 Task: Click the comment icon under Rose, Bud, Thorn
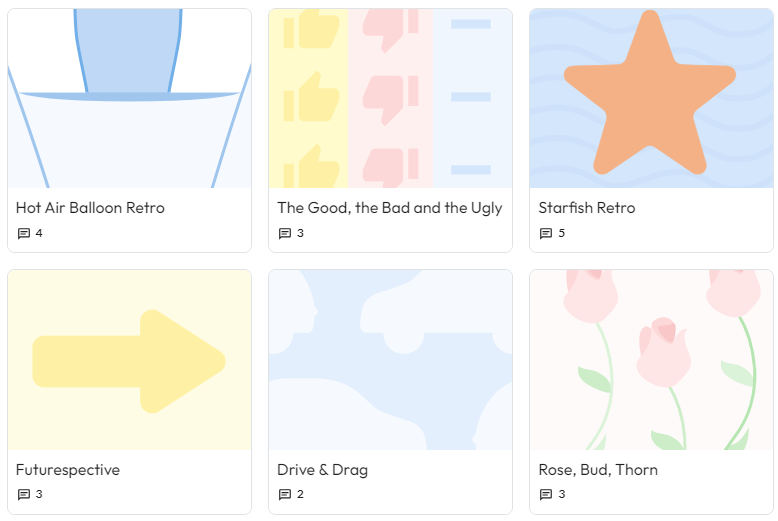546,495
